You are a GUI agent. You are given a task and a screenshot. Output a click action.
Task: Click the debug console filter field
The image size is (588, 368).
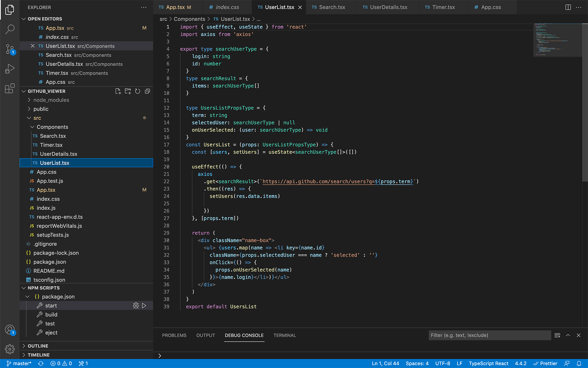click(490, 335)
